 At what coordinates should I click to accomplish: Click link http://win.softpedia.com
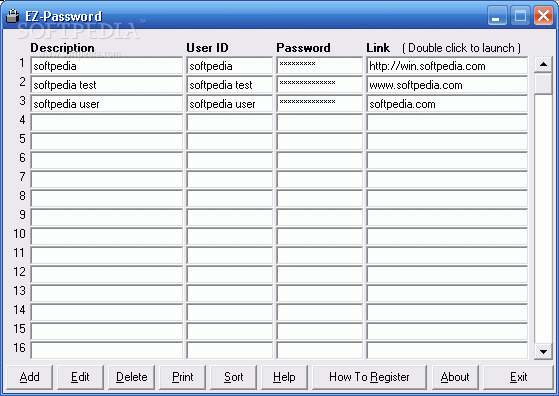tap(447, 66)
